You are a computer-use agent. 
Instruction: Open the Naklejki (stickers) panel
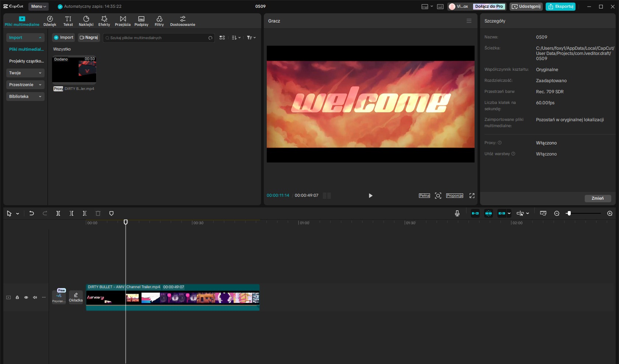(86, 21)
